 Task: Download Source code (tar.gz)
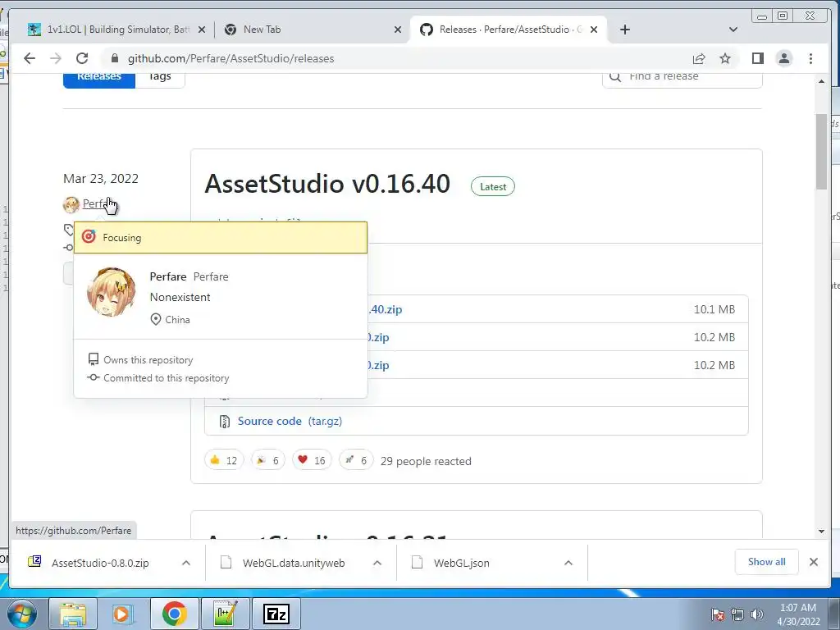290,421
